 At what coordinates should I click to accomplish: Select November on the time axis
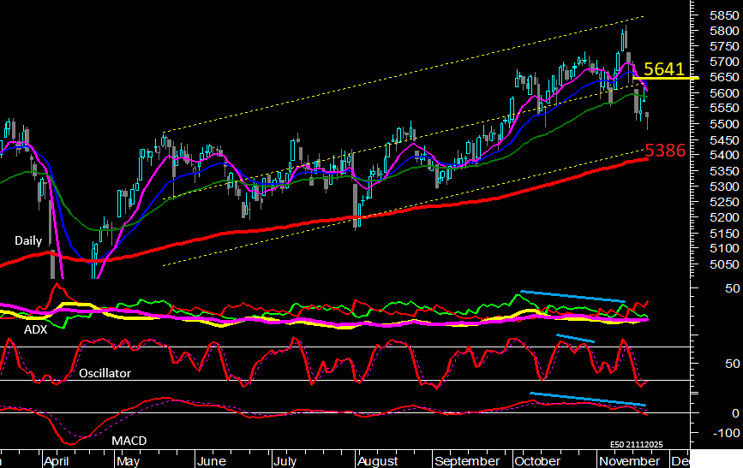click(x=629, y=461)
